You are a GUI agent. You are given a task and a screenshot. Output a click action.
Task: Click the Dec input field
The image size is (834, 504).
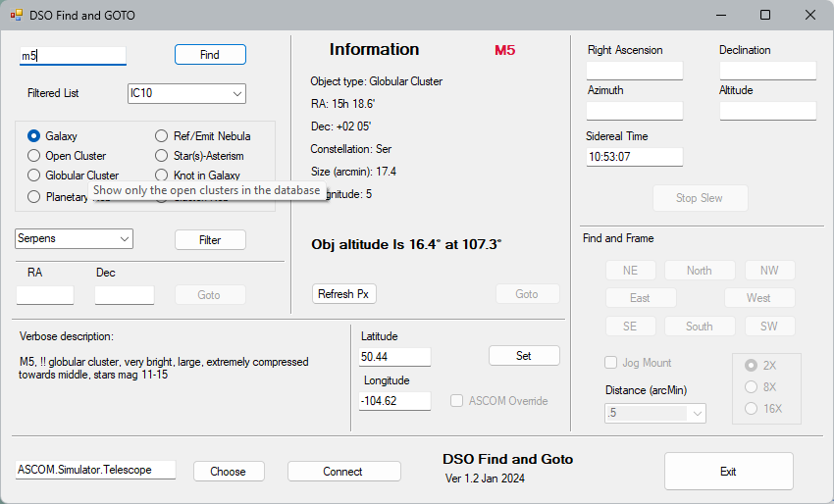pos(125,295)
